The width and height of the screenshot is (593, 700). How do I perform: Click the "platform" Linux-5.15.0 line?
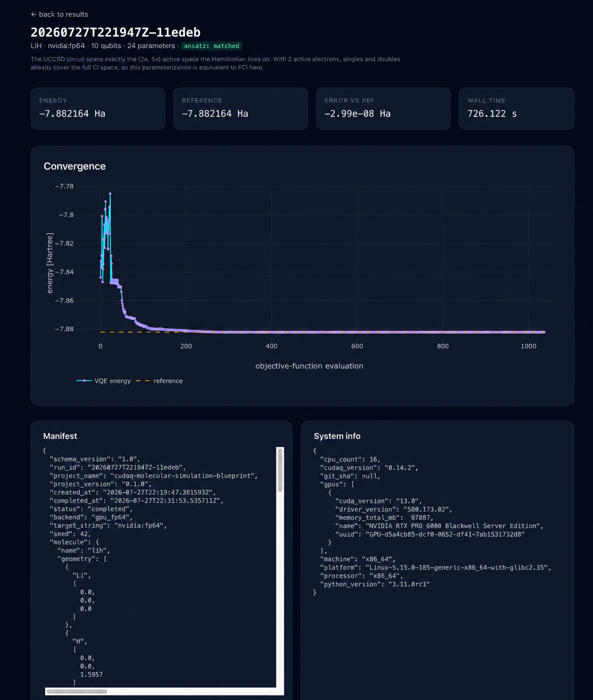[x=436, y=567]
